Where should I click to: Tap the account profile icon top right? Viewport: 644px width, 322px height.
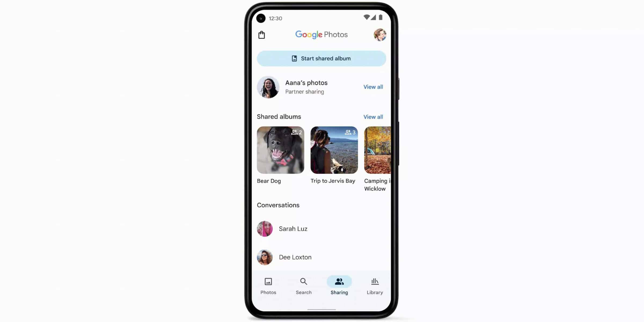coord(379,35)
